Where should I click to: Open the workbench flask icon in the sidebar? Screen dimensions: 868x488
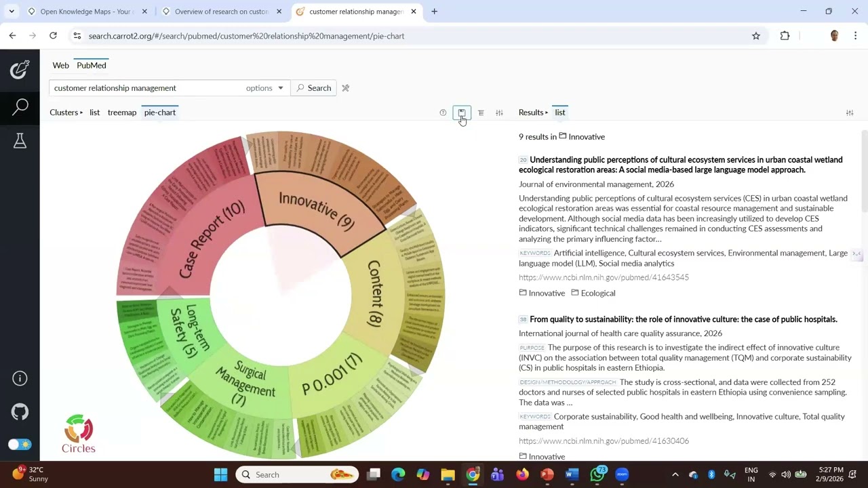(20, 141)
